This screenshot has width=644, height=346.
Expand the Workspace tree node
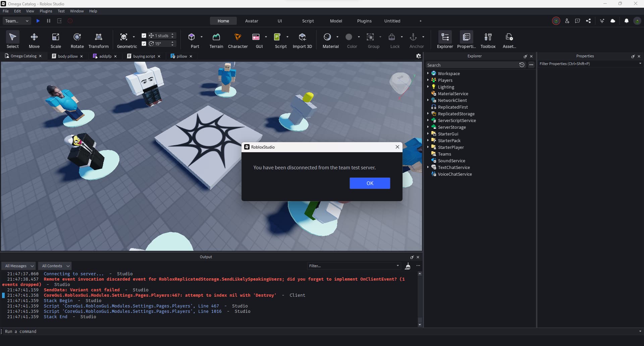pyautogui.click(x=428, y=73)
